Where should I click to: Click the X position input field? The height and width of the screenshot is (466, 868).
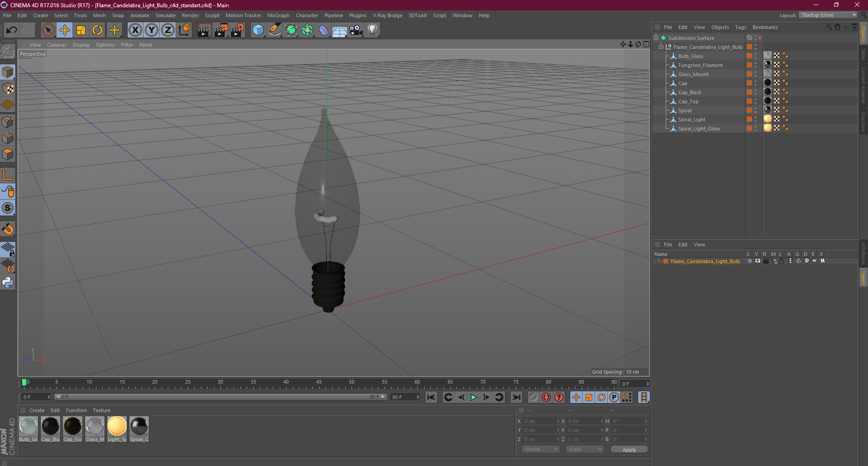click(540, 421)
